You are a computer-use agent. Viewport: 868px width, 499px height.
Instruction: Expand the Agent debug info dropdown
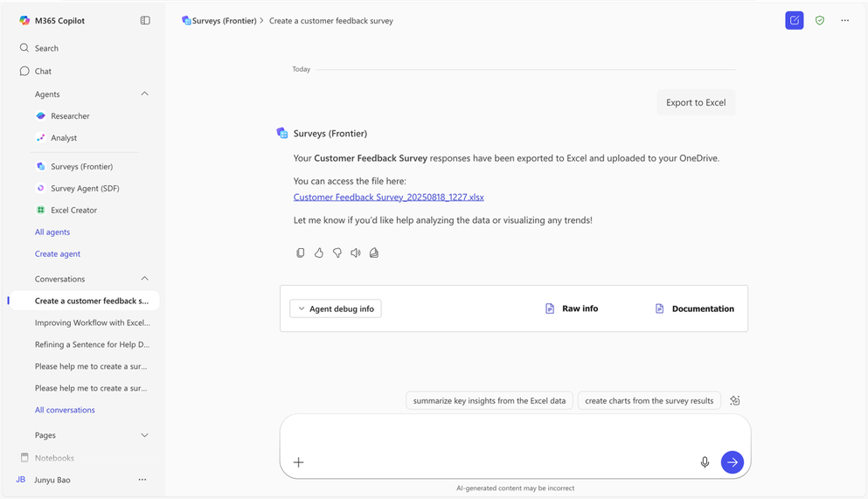336,308
